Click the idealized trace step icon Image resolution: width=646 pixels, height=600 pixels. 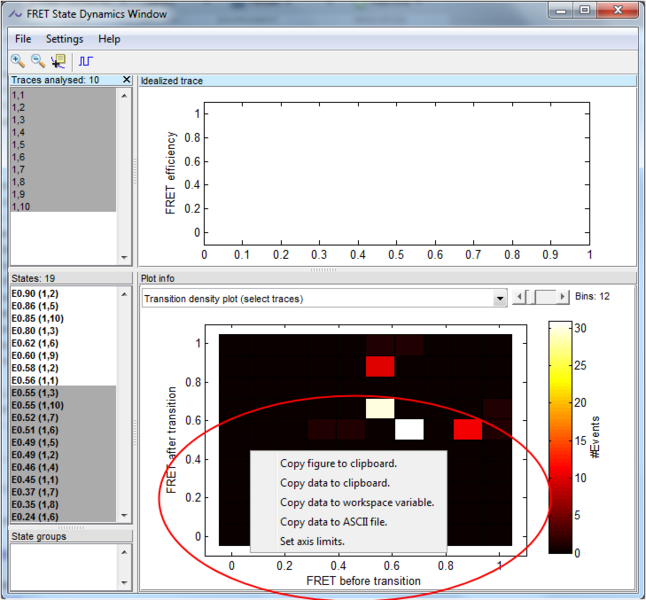(x=87, y=61)
